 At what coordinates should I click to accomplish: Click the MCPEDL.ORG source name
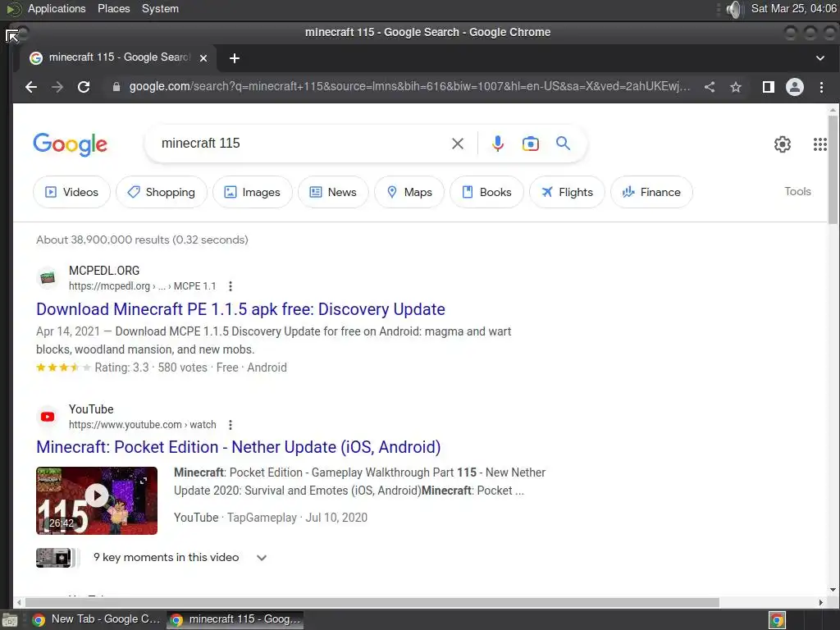click(x=104, y=271)
